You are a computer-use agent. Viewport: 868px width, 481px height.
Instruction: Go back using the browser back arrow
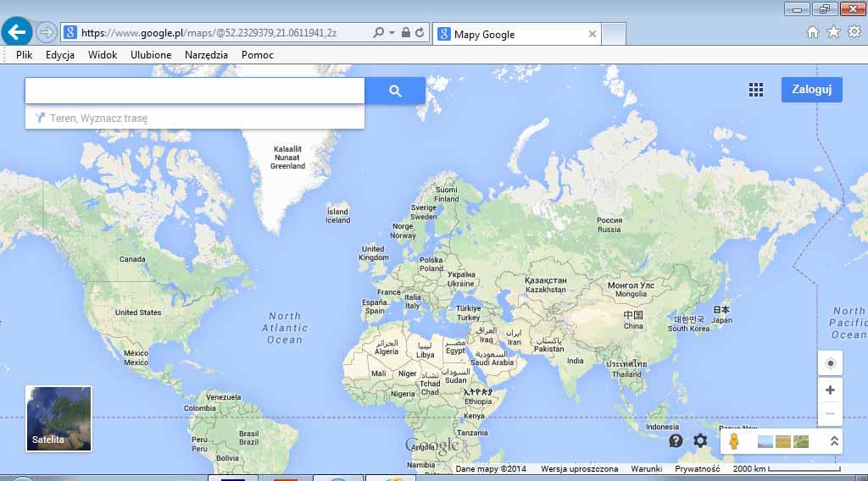(x=17, y=32)
